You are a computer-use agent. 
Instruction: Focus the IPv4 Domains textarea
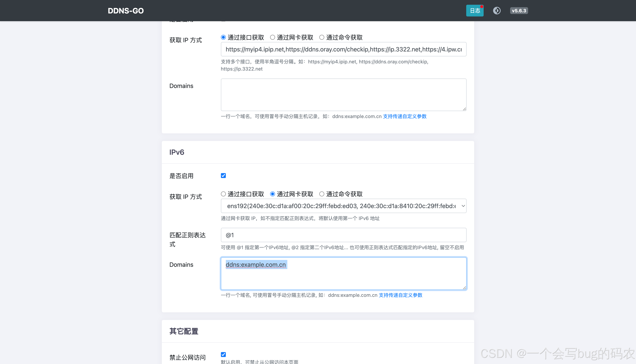coord(343,95)
